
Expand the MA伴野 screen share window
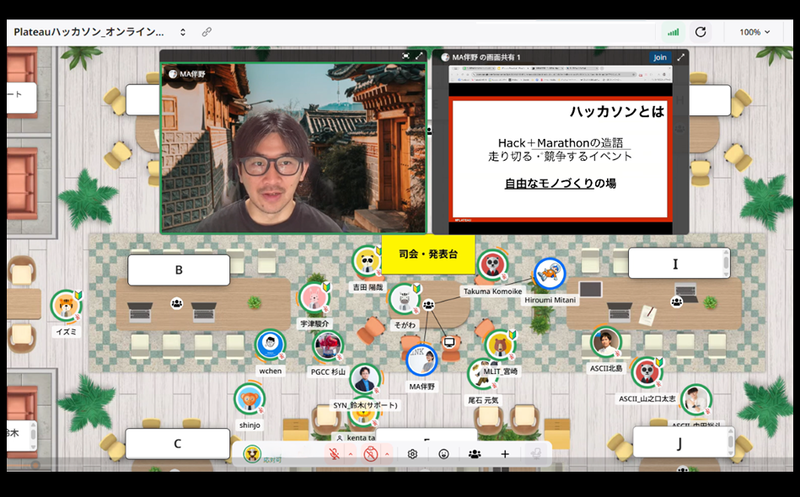point(681,57)
